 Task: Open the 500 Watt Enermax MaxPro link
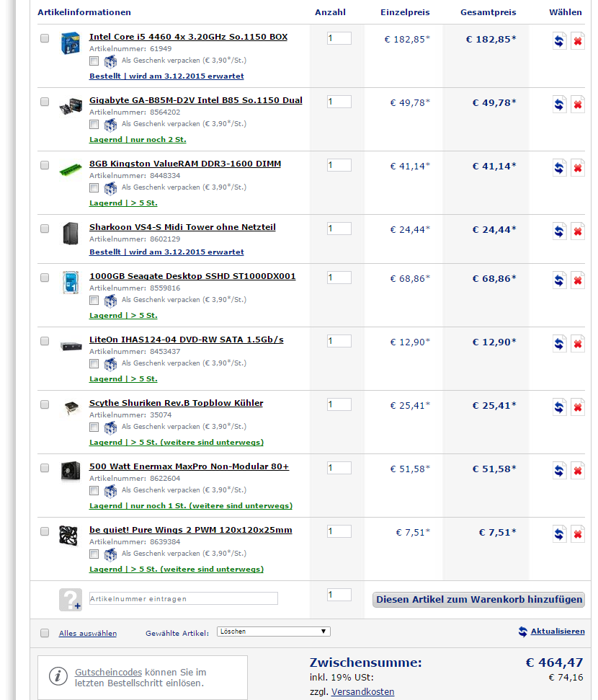189,466
